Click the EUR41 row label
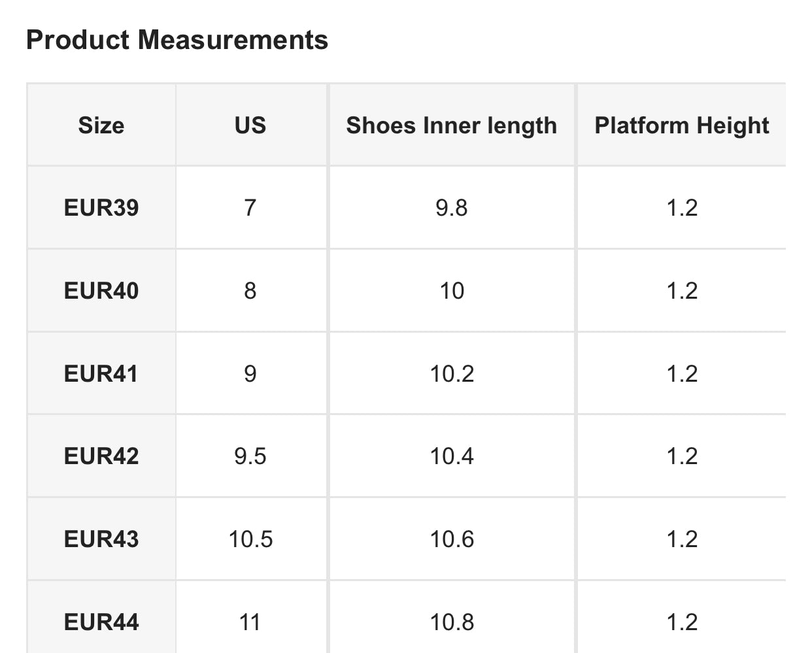The height and width of the screenshot is (653, 812). [101, 374]
